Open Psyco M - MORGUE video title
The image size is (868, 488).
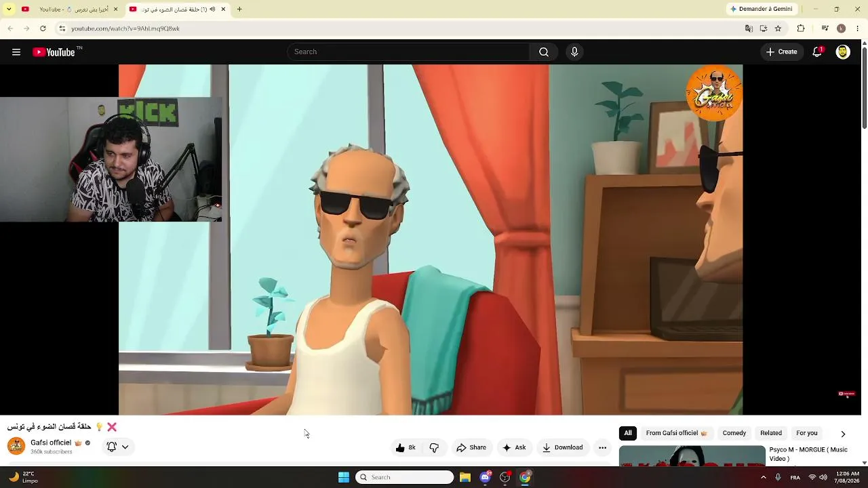click(808, 454)
